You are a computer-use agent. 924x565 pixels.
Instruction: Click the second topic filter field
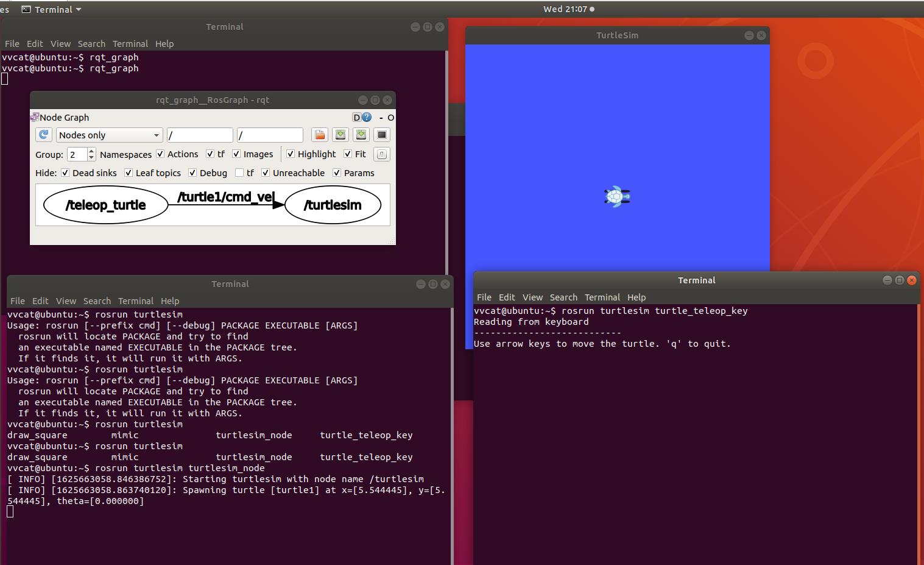point(270,135)
